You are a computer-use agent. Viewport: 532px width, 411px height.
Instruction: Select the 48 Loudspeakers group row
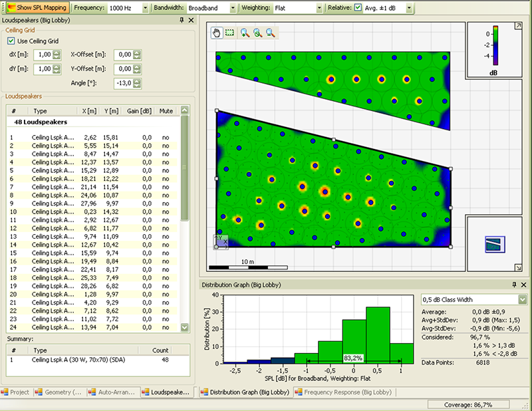(x=92, y=122)
